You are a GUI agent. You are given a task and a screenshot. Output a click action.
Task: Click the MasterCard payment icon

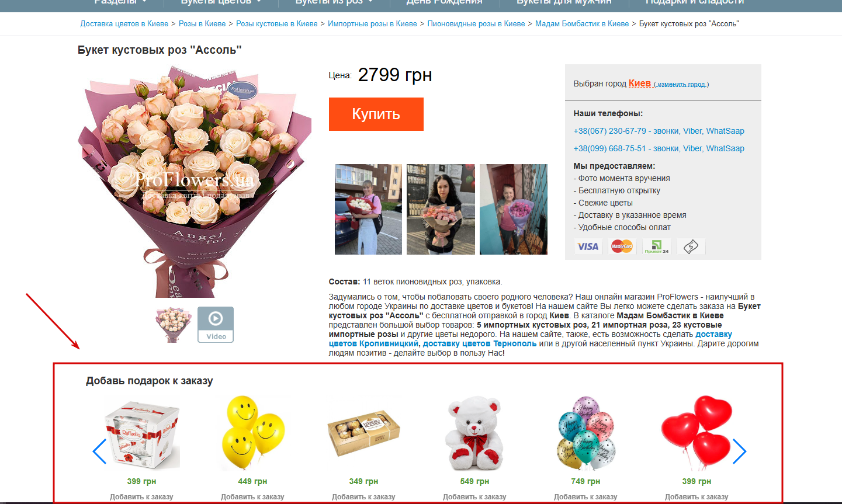click(622, 246)
